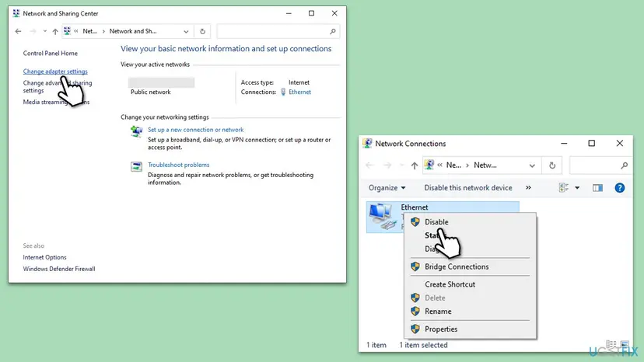Expand address bar history in Network and Sharing Center
Screen dimensions: 644x362
pyautogui.click(x=186, y=31)
